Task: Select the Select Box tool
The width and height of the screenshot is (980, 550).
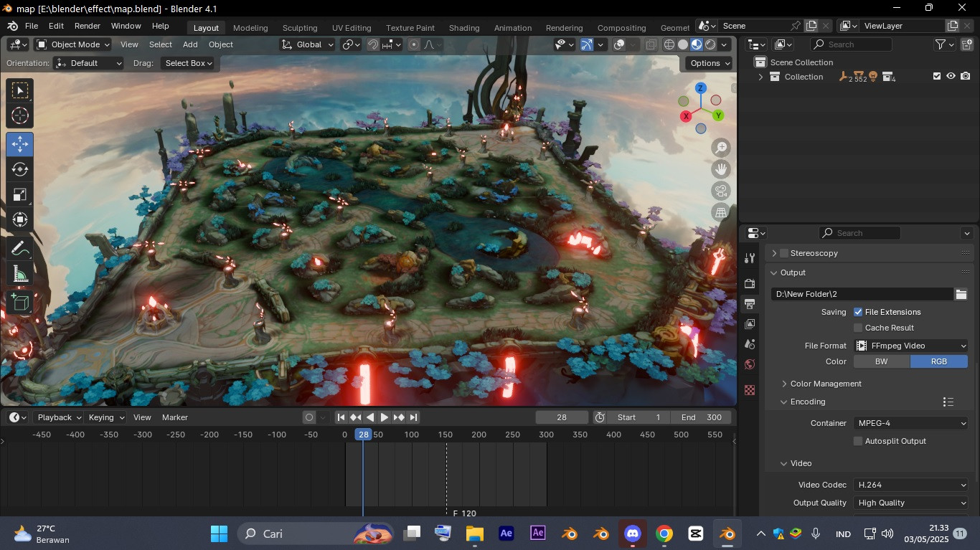Action: [20, 90]
